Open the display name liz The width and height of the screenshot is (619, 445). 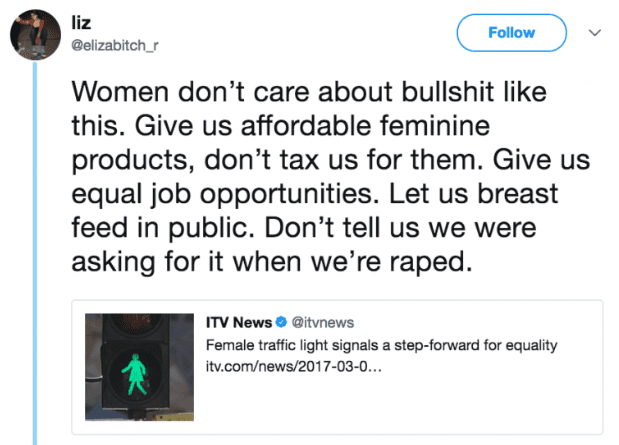tap(81, 23)
